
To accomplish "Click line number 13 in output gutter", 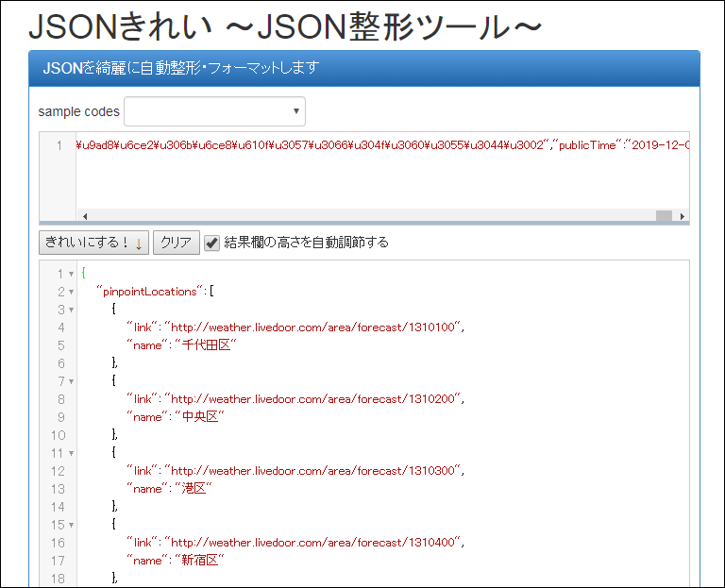I will click(58, 489).
